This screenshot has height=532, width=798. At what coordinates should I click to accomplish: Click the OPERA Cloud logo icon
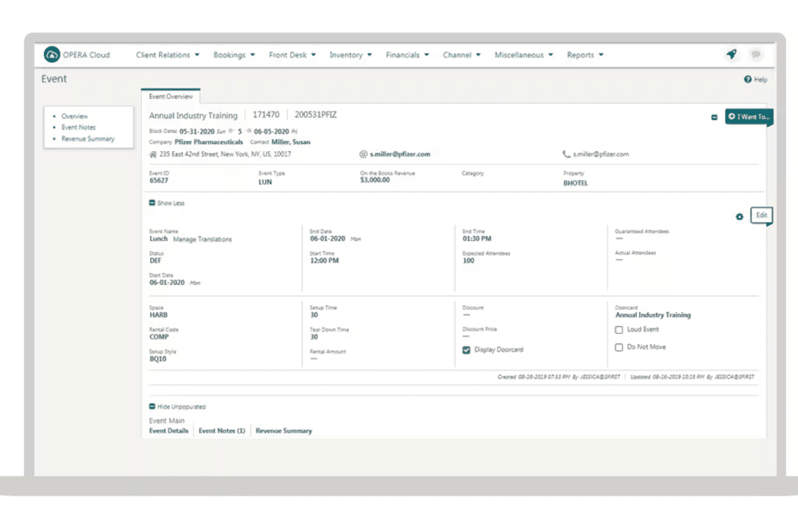[x=52, y=54]
